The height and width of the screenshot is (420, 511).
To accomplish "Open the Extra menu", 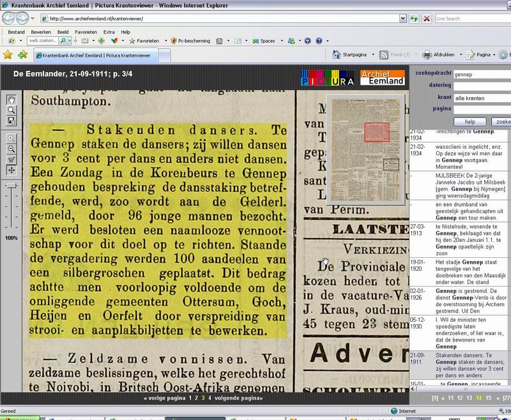I will 109,32.
